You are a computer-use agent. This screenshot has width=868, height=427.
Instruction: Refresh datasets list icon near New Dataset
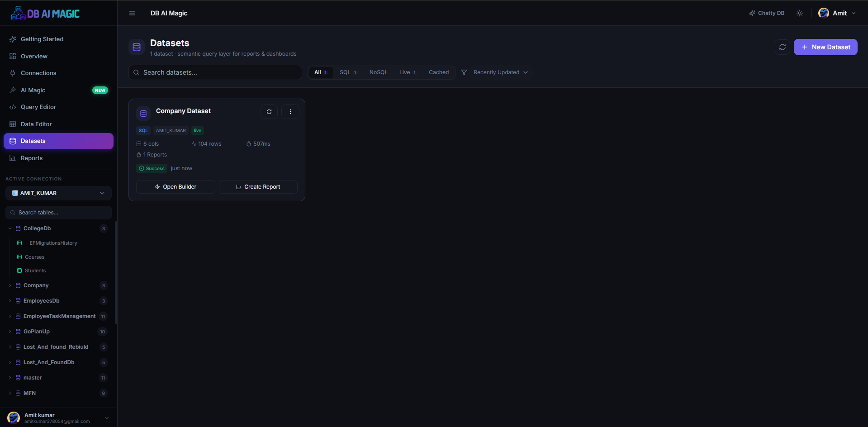783,47
